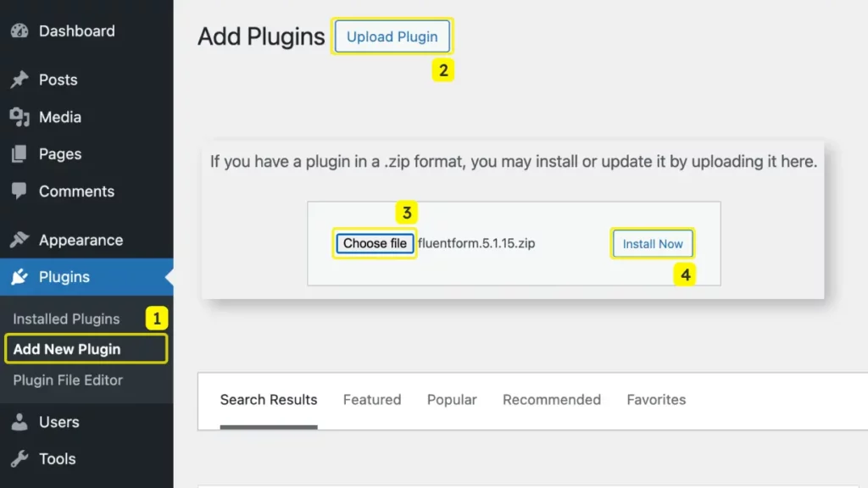Screen dimensions: 868x488
Task: Switch to the Featured tab
Action: [372, 400]
